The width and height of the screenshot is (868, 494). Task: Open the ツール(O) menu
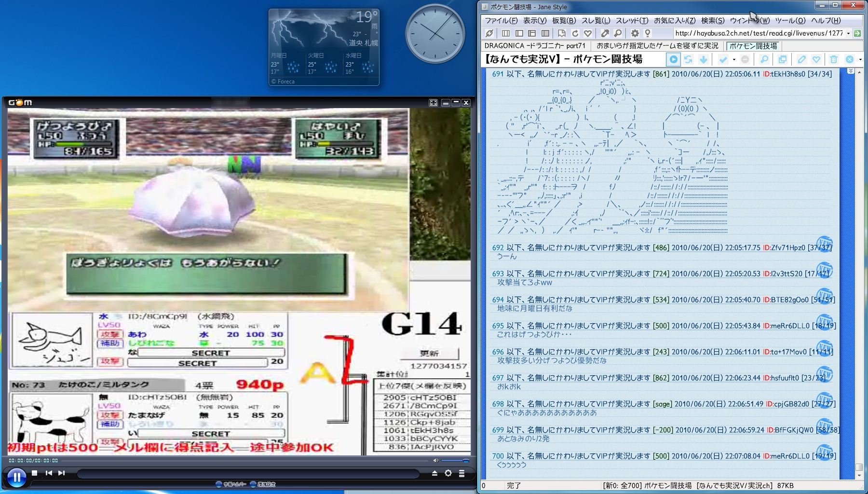(790, 20)
